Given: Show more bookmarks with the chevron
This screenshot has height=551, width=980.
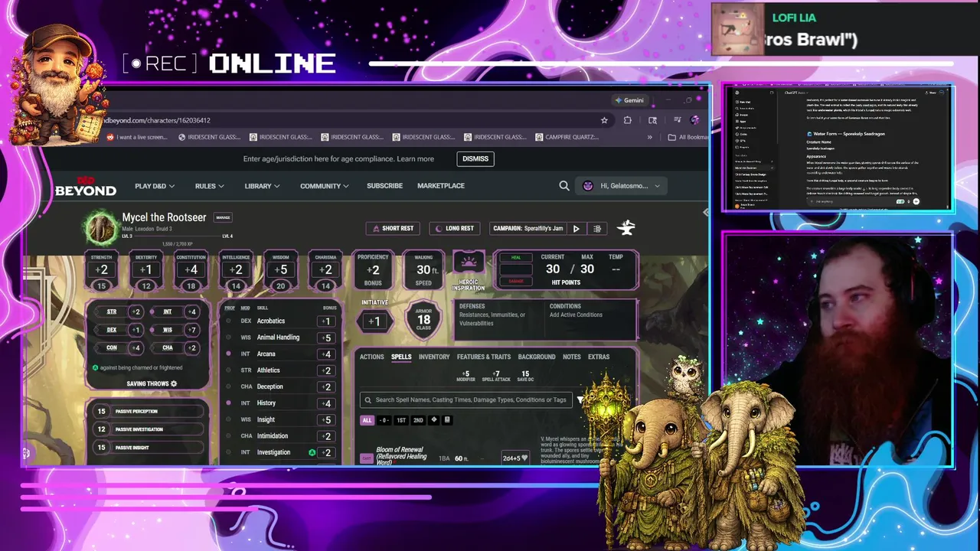Looking at the screenshot, I should [x=650, y=137].
